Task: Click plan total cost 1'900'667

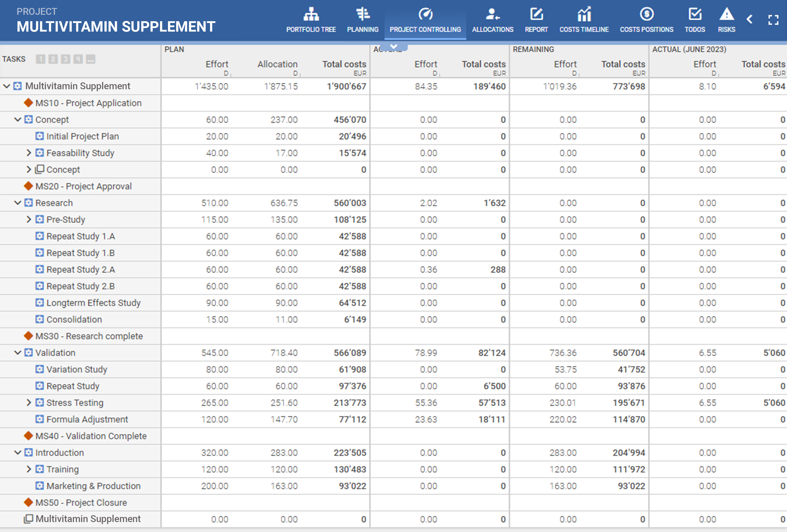Action: click(x=347, y=86)
